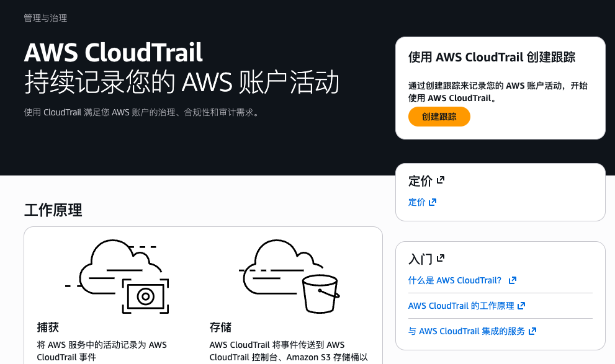This screenshot has height=364, width=615.
Task: Click external icon after 的工作原理 link
Action: (x=521, y=306)
